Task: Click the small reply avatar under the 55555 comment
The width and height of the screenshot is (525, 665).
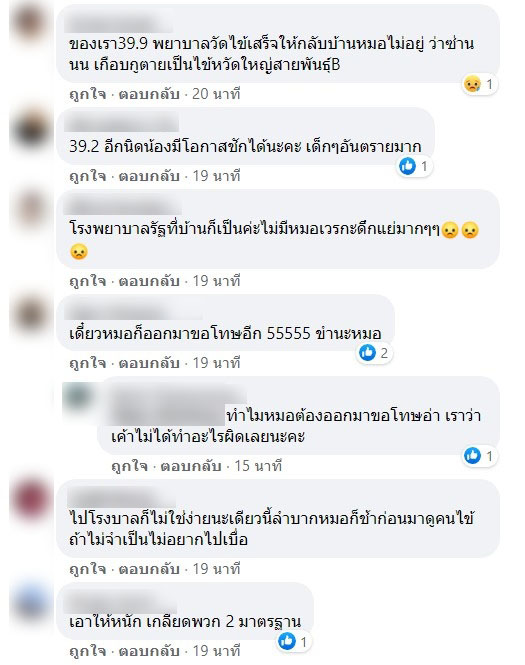Action: point(78,397)
